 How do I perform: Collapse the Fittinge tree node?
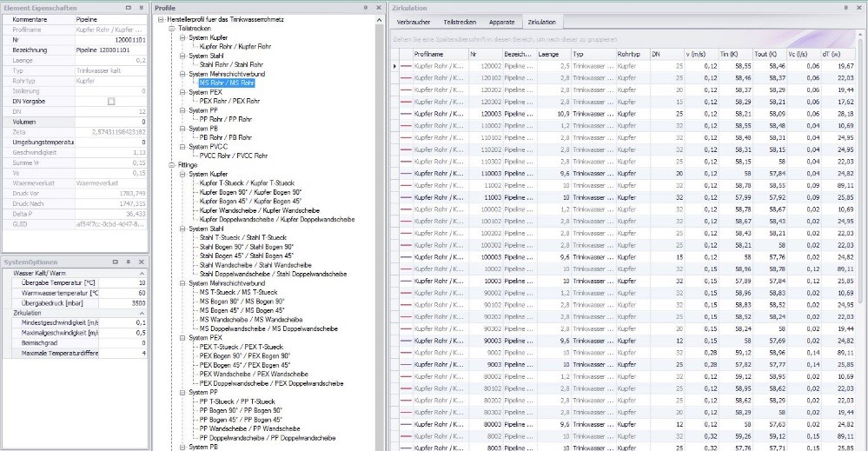(x=172, y=165)
